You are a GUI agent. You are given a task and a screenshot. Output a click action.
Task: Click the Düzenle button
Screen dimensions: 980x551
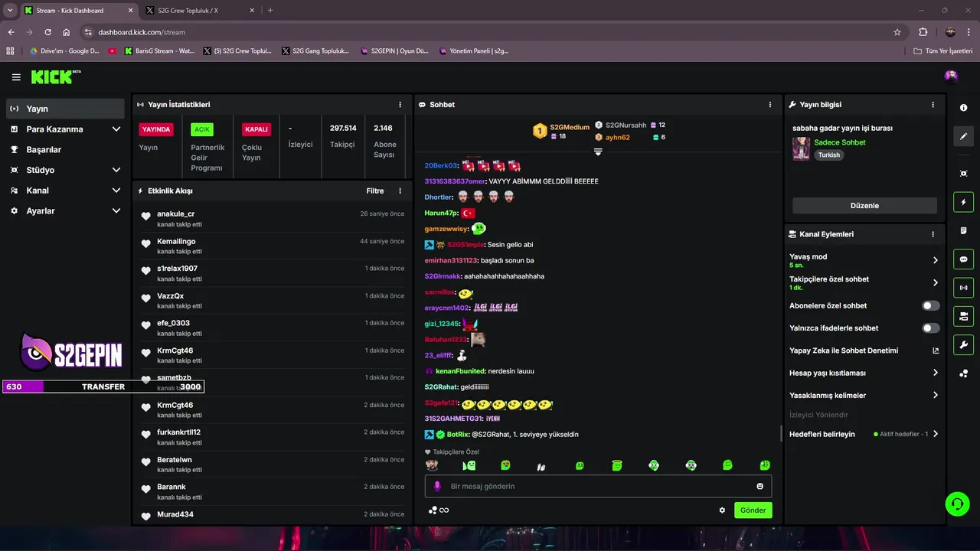coord(864,205)
